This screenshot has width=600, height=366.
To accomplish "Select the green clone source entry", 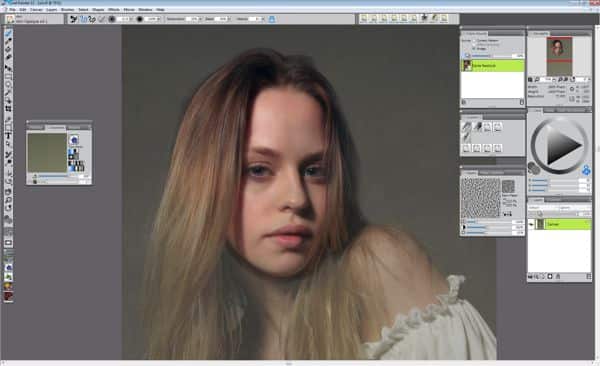I will (x=492, y=65).
